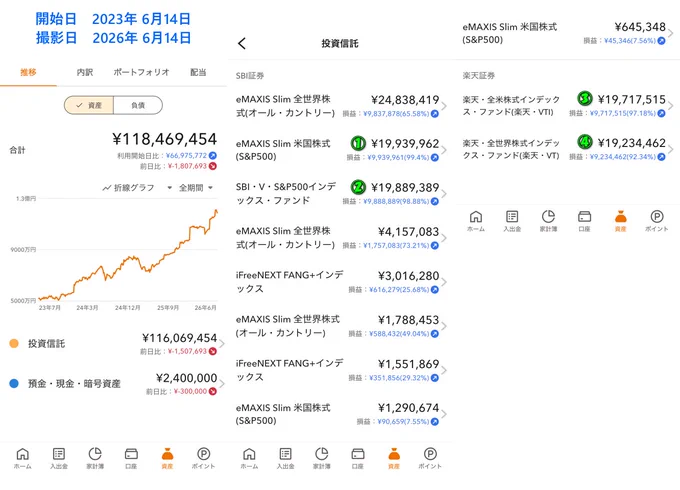
Task: Tap the ¥2,400,000 cash balance amount
Action: coord(186,378)
